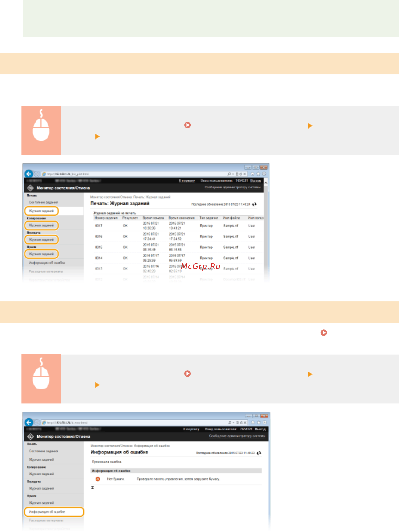Click the search magnifier in the error info window's address bar
This screenshot has height=532, width=399.
pos(230,423)
